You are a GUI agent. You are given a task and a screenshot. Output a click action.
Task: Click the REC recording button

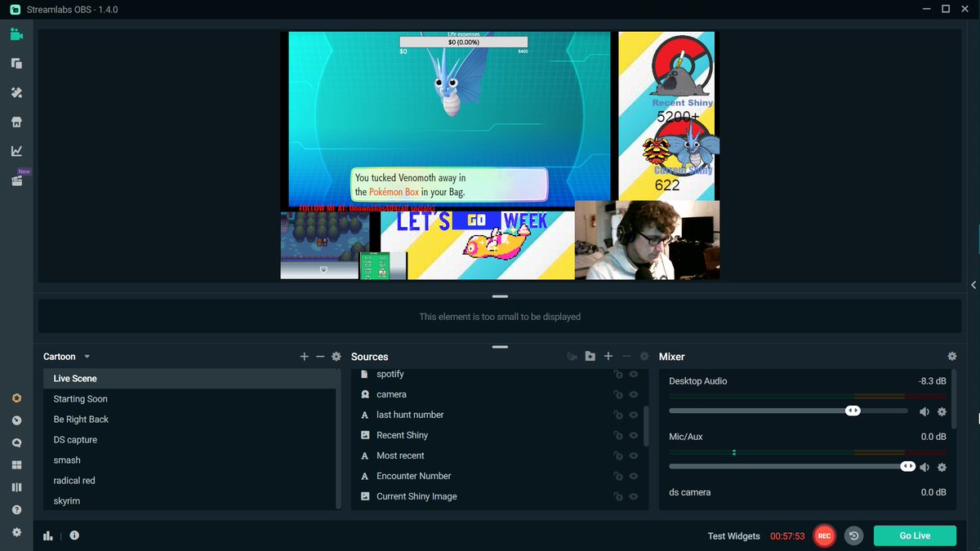click(x=824, y=535)
